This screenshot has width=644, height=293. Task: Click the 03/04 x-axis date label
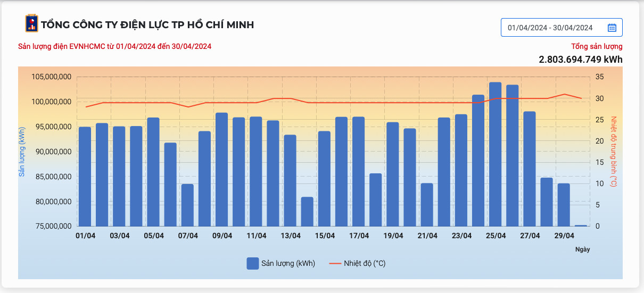(x=119, y=236)
